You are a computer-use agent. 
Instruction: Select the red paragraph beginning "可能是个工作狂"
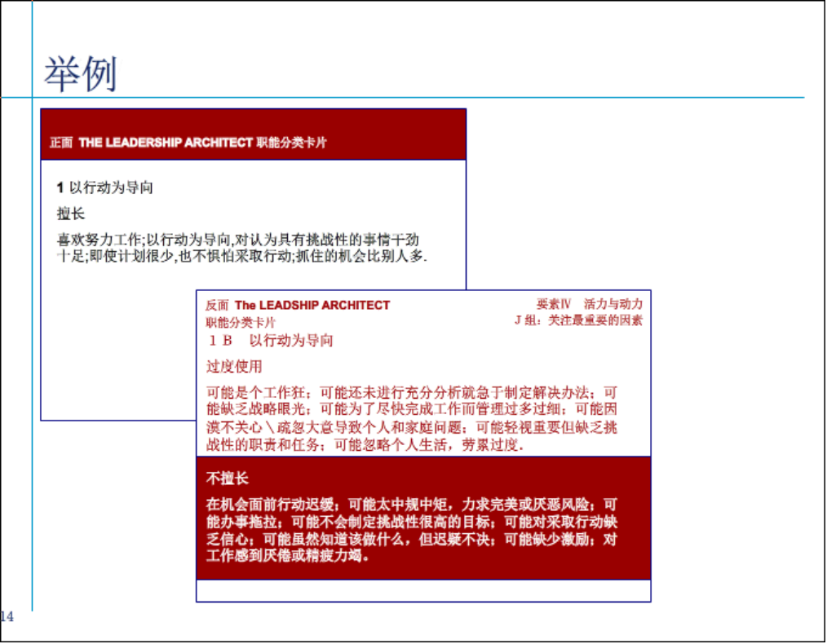pos(412,419)
